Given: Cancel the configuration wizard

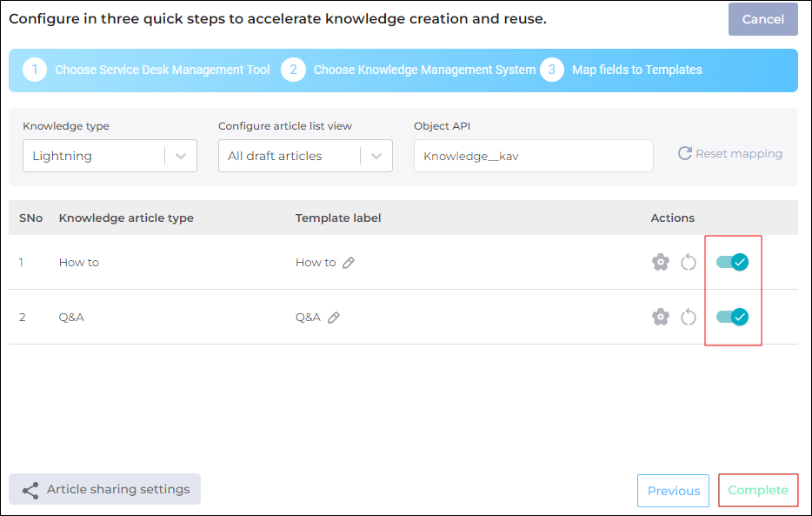Looking at the screenshot, I should (762, 19).
